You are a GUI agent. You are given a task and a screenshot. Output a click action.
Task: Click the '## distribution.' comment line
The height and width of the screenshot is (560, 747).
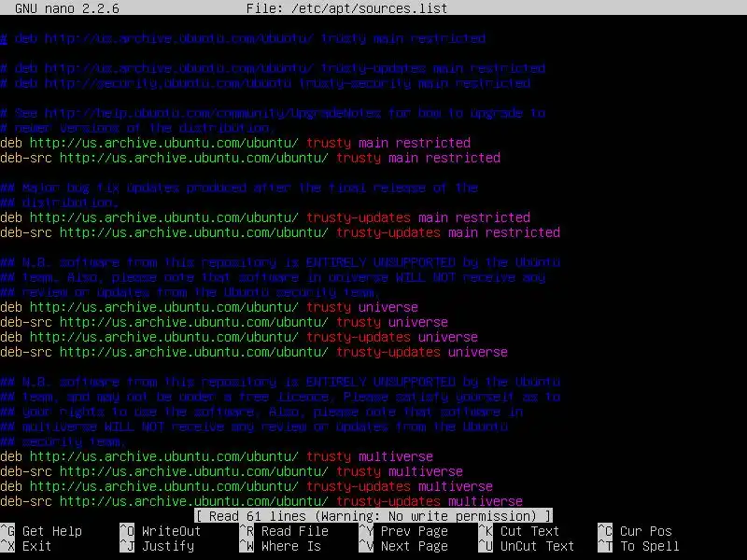(60, 203)
